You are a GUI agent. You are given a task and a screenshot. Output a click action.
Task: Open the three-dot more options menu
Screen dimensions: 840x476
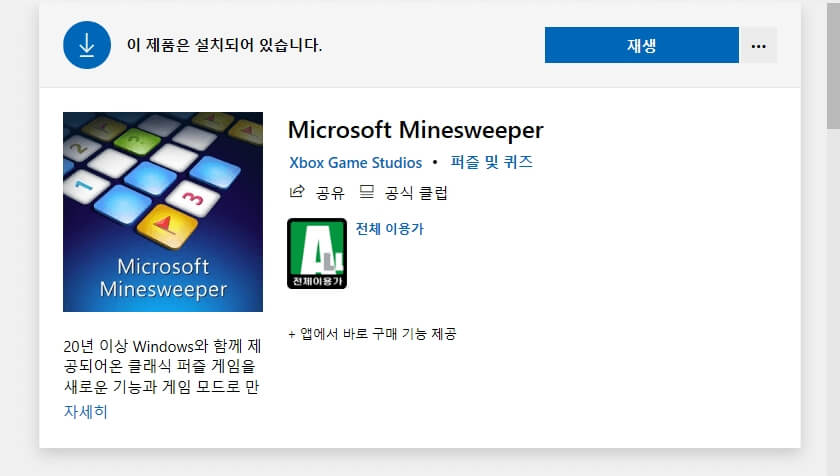758,46
